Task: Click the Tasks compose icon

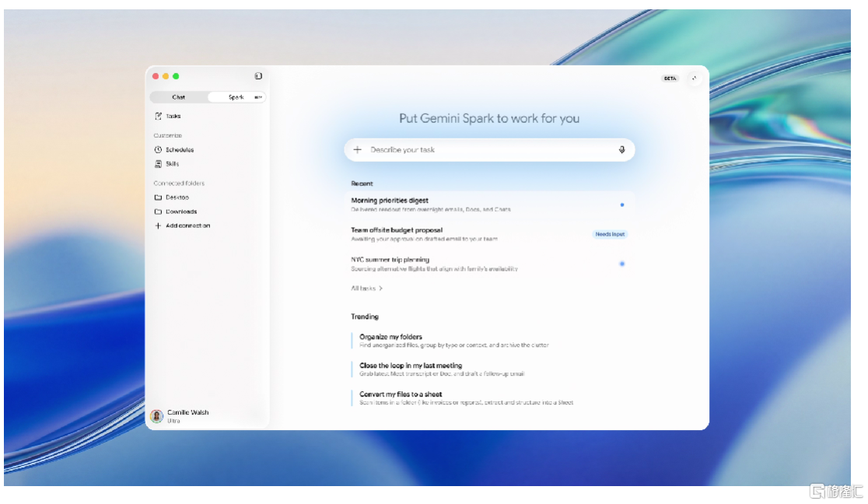Action: [159, 117]
